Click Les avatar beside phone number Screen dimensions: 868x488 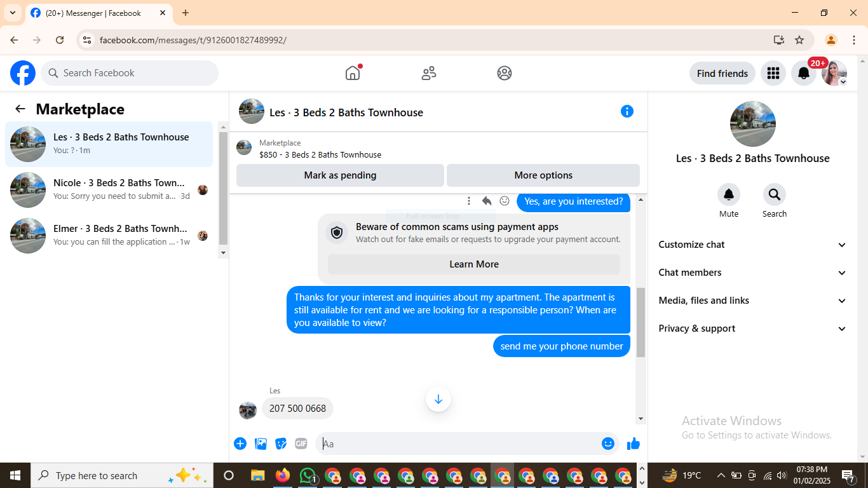coord(248,410)
